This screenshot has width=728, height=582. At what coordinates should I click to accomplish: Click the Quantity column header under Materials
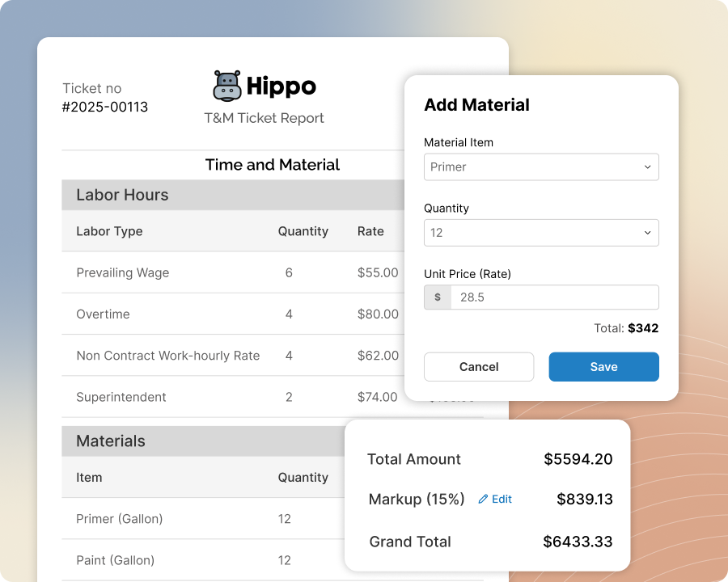303,478
